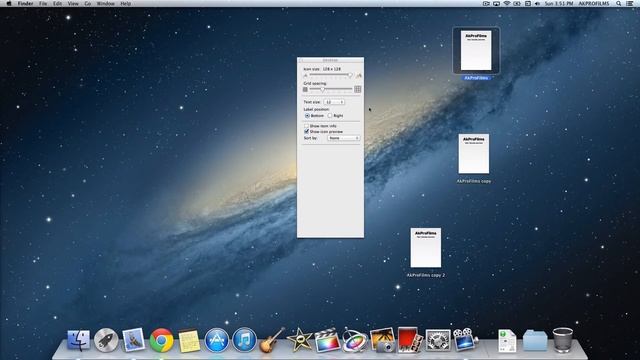The height and width of the screenshot is (360, 640).
Task: Open Spotlight search magnifier
Action: (619, 3)
